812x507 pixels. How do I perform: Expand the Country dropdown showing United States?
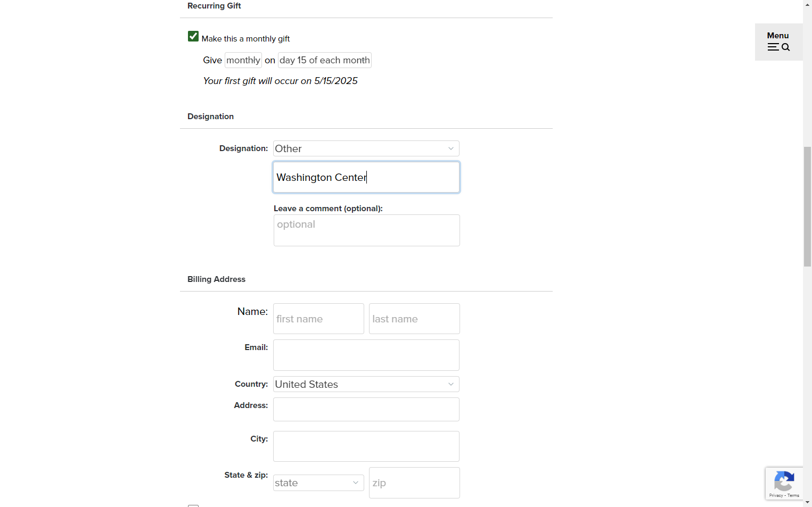coord(366,384)
